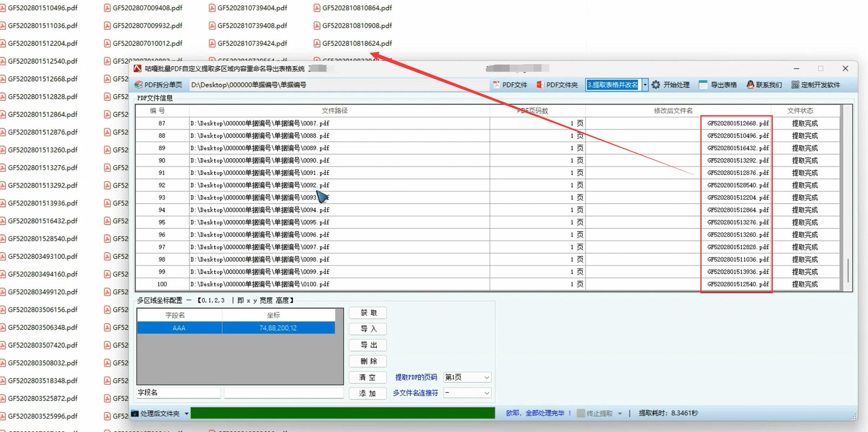Image resolution: width=868 pixels, height=432 pixels.
Task: Click the PDF文件 add-file icon
Action: pyautogui.click(x=496, y=84)
